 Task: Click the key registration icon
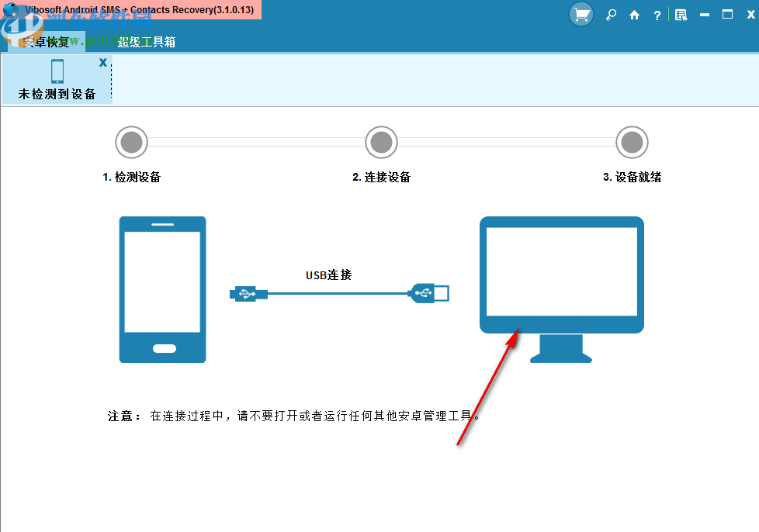point(611,15)
